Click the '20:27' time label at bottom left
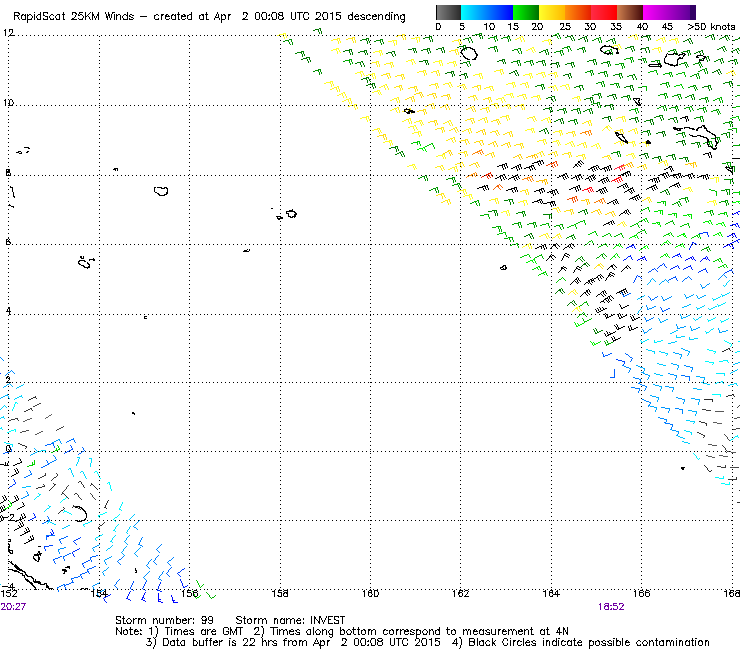Image resolution: width=740 pixels, height=650 pixels. (13, 607)
